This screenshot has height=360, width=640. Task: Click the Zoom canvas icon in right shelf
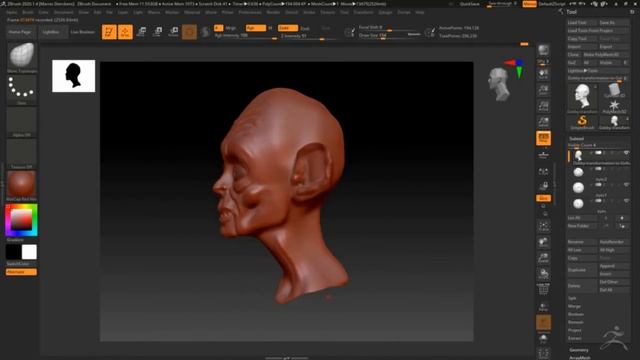point(543,90)
